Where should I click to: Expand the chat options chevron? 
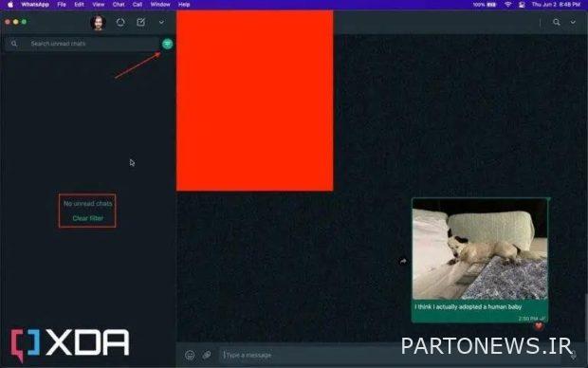pos(573,22)
